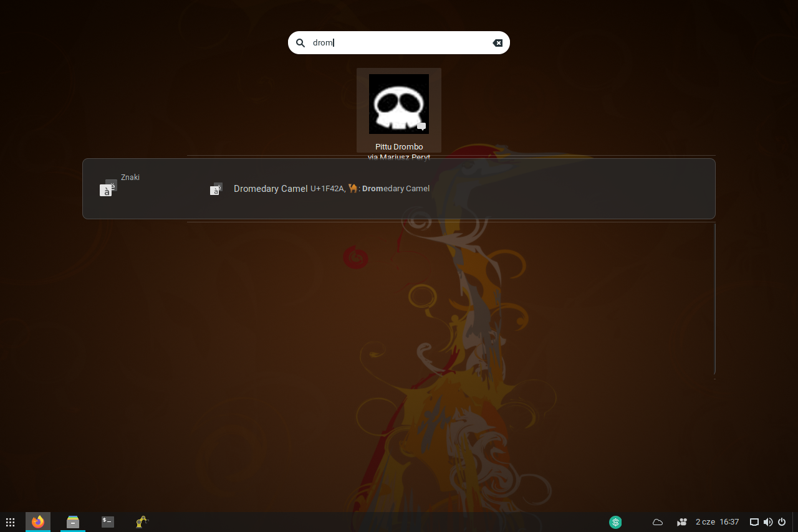Open the cloud sync tray indicator

(x=658, y=522)
